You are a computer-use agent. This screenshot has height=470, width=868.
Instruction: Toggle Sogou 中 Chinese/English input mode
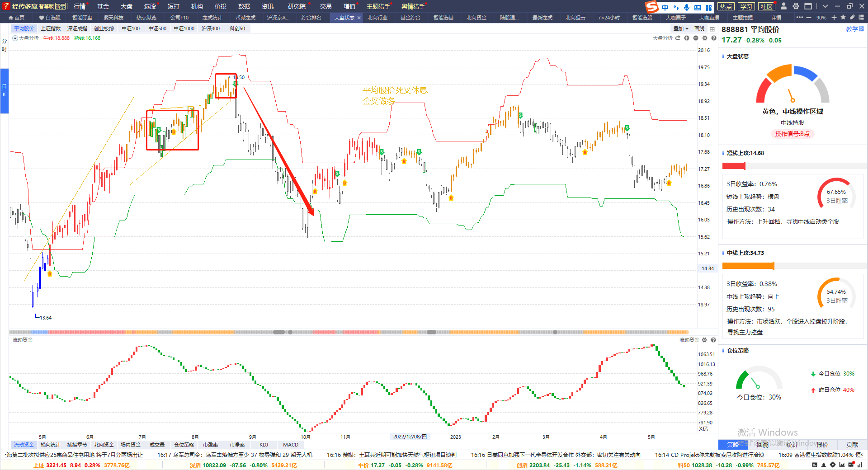coord(665,7)
